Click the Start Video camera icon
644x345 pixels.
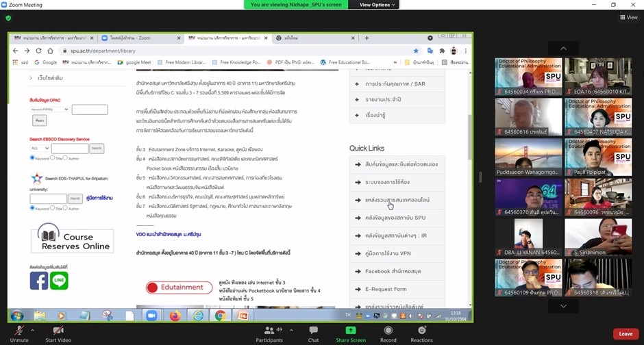[x=58, y=330]
